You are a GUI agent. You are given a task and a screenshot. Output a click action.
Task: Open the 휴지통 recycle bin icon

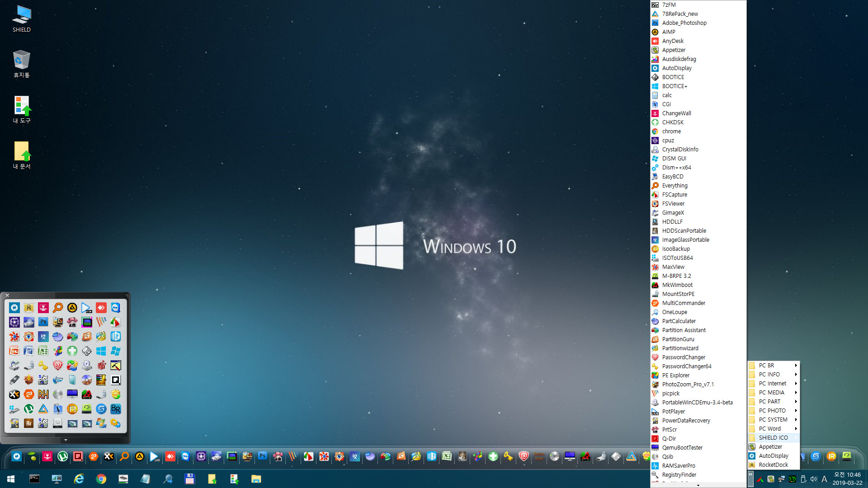[x=21, y=64]
